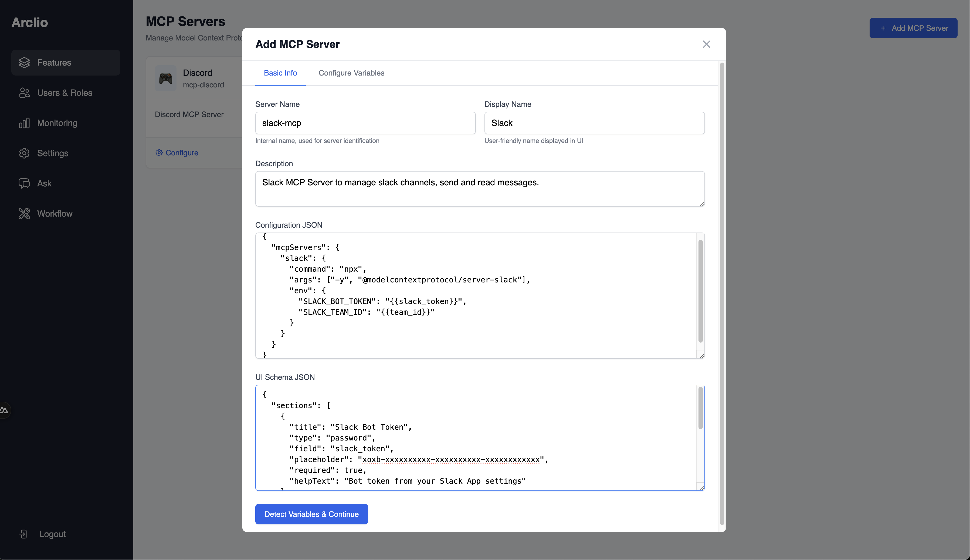970x560 pixels.
Task: Click the Settings gear icon in sidebar
Action: click(24, 153)
